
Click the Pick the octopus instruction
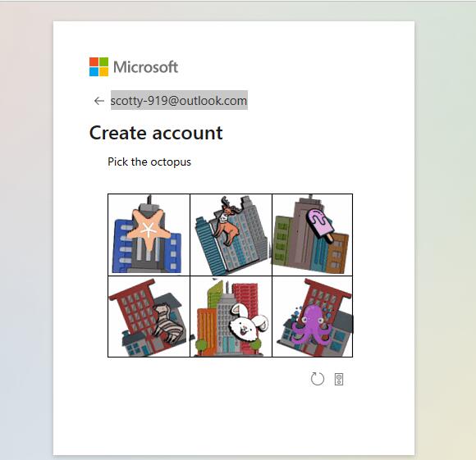149,162
